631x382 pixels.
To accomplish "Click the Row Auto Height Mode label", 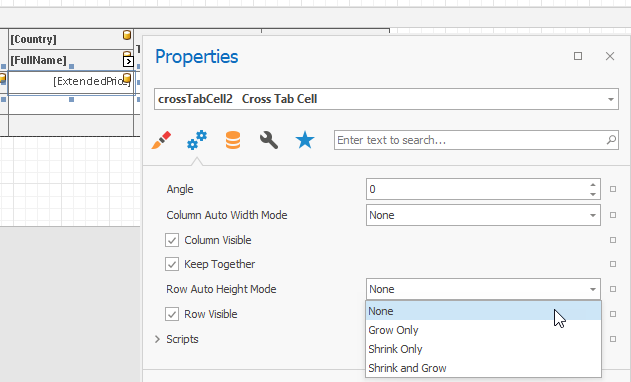I will [221, 289].
